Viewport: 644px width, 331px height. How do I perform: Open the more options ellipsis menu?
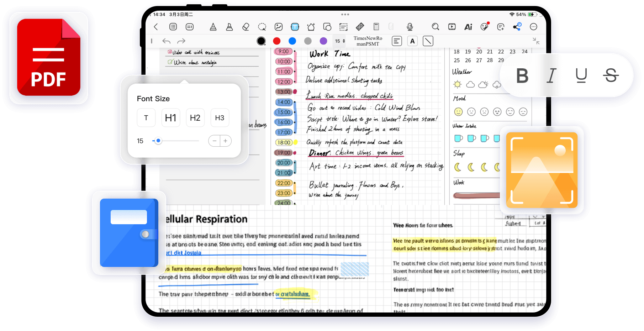pyautogui.click(x=533, y=27)
